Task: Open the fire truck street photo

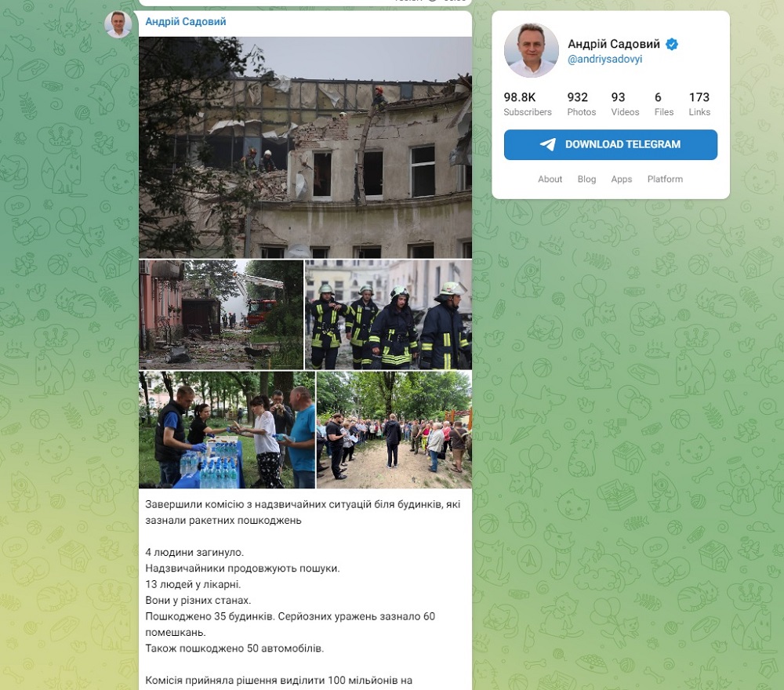Action: [221, 314]
